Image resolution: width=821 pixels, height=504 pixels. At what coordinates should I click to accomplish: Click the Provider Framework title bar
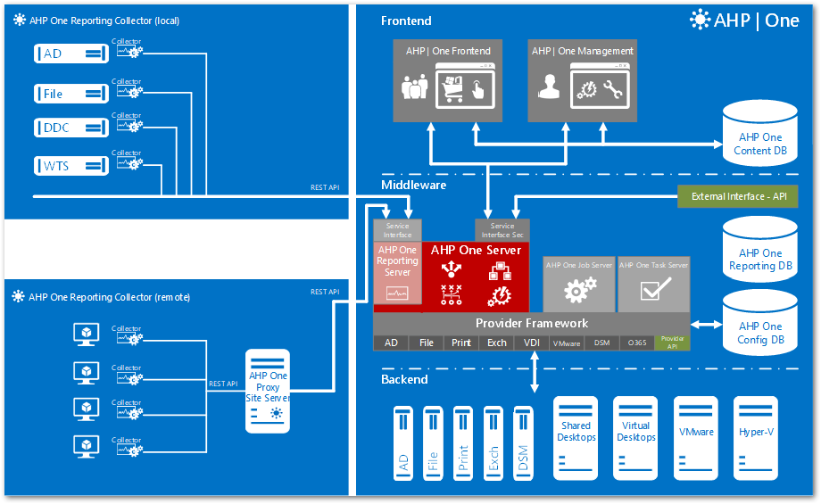pos(532,324)
